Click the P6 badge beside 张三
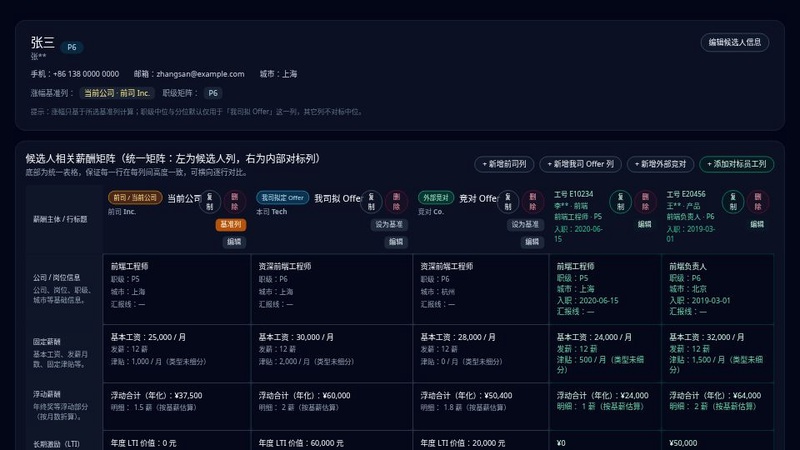Viewport: 800px width, 450px height. (x=72, y=47)
